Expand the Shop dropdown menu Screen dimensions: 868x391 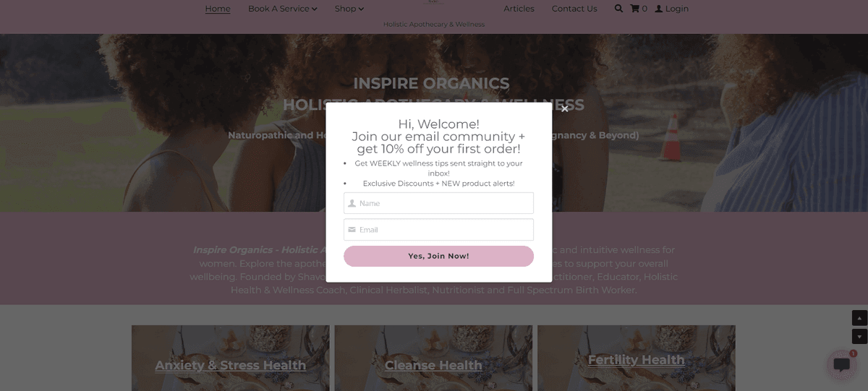tap(349, 9)
